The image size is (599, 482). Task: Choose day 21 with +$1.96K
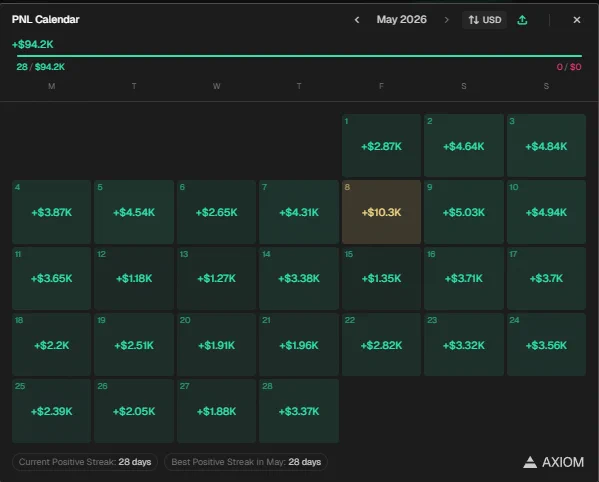[x=299, y=345]
